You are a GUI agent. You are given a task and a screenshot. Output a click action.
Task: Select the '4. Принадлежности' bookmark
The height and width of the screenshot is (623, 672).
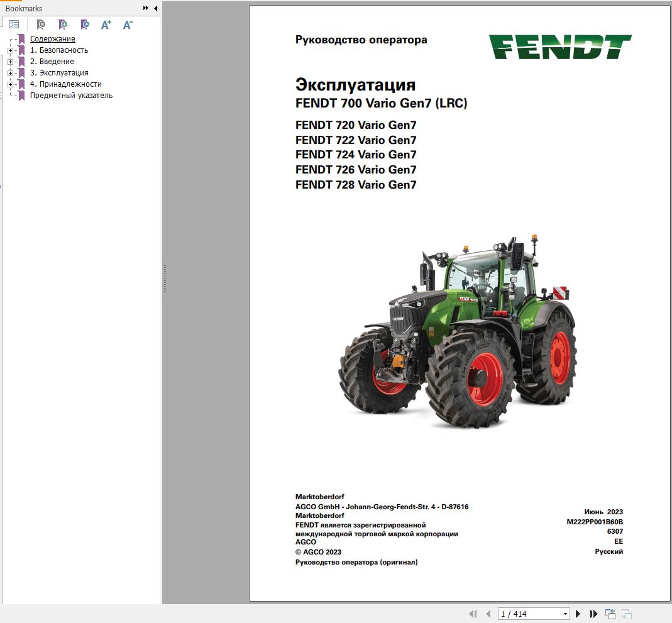point(66,84)
